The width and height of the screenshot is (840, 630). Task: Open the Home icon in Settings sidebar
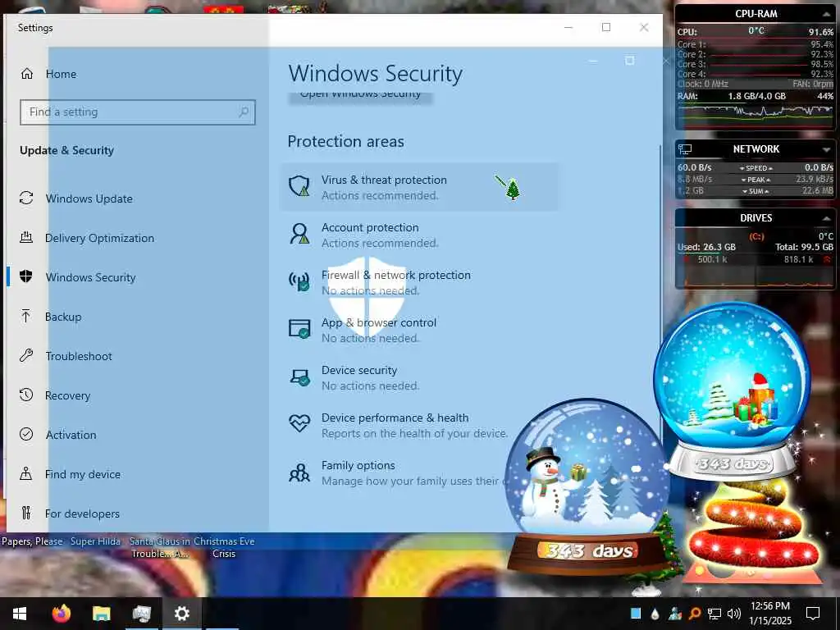point(27,73)
